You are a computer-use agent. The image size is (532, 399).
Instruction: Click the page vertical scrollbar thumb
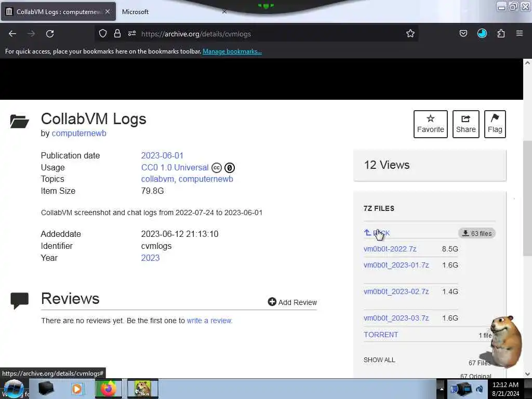pos(527,198)
